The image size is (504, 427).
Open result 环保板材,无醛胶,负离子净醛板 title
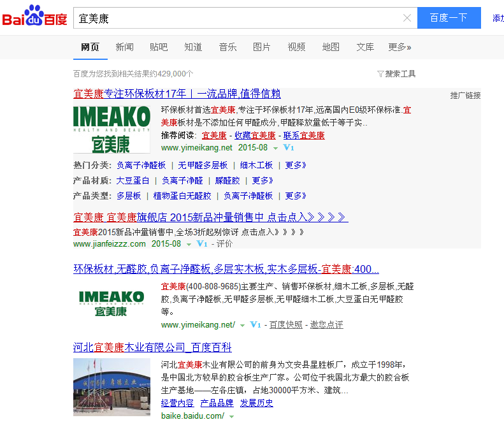point(226,269)
